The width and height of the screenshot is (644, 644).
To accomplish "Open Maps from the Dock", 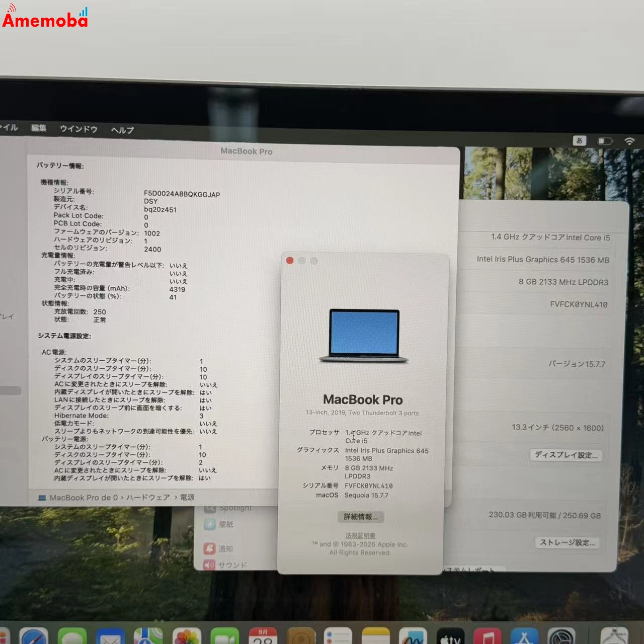I will pyautogui.click(x=148, y=637).
